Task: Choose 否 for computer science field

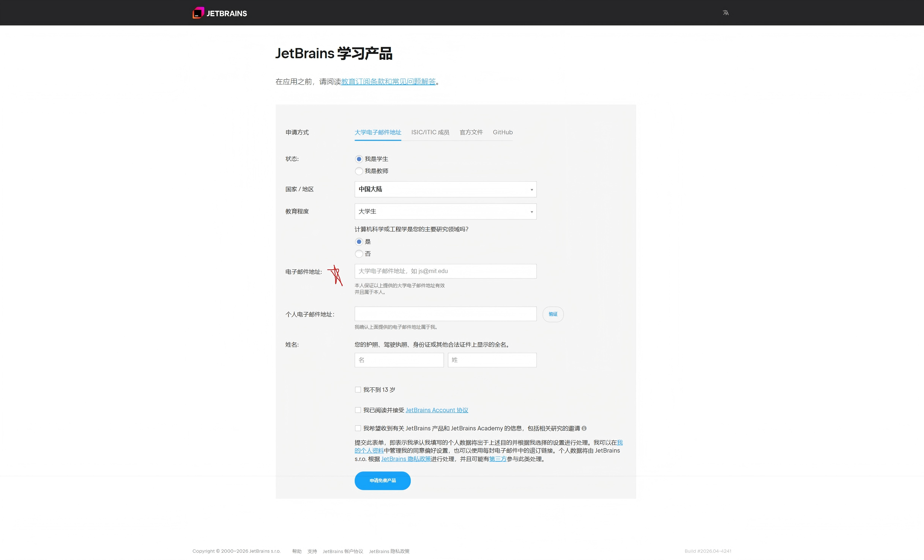Action: [359, 254]
